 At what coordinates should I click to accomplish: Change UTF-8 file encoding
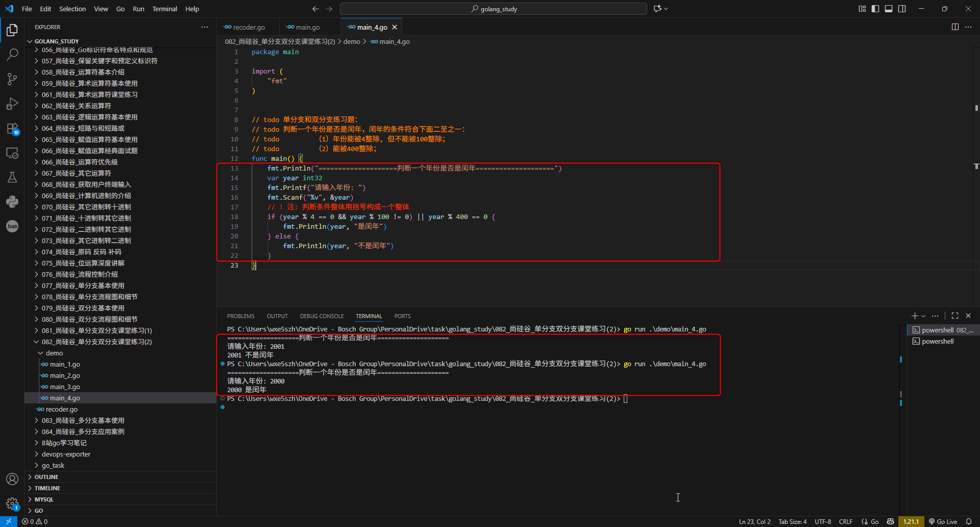click(x=823, y=521)
